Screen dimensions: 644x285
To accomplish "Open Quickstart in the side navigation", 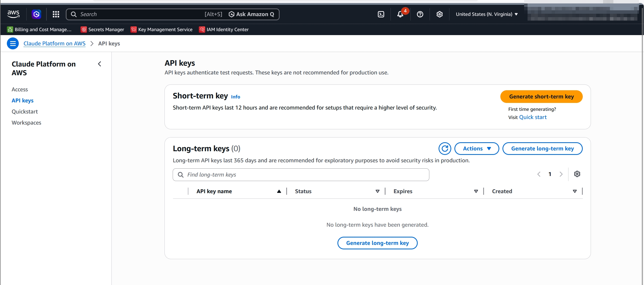I will (25, 112).
